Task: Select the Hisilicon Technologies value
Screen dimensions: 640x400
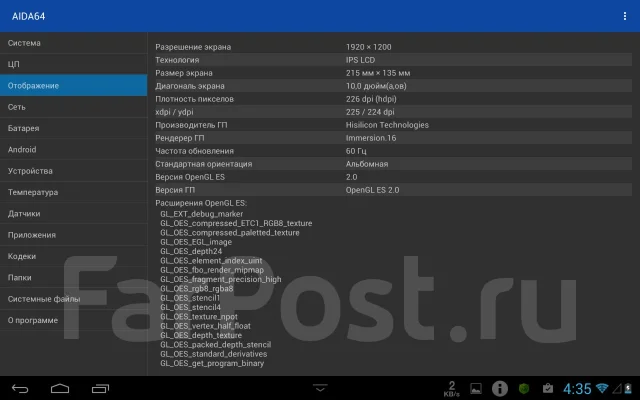Action: 387,125
